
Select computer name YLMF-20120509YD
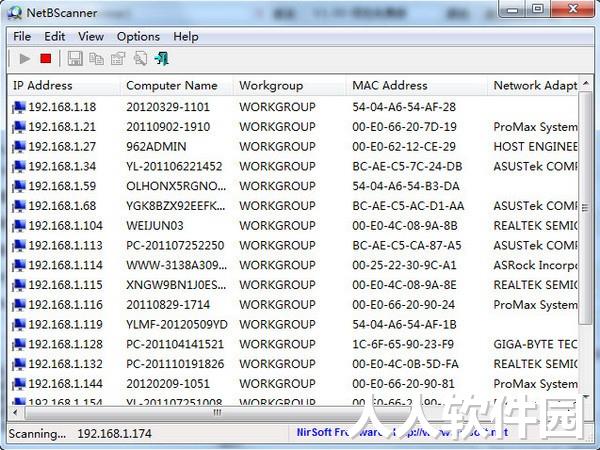click(177, 324)
